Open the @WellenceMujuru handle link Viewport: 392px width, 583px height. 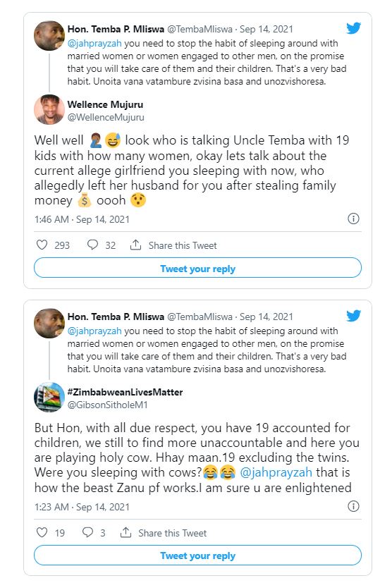106,118
